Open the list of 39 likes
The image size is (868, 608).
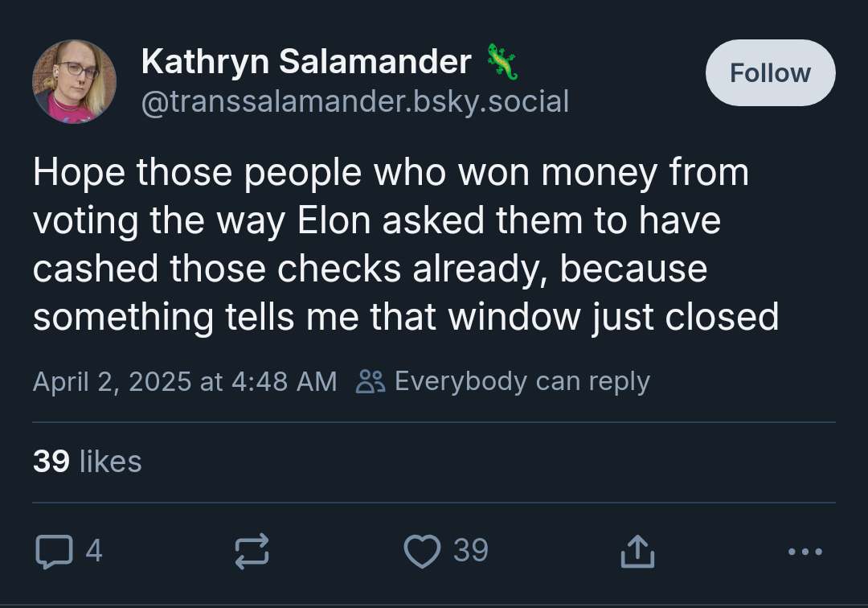coord(88,462)
